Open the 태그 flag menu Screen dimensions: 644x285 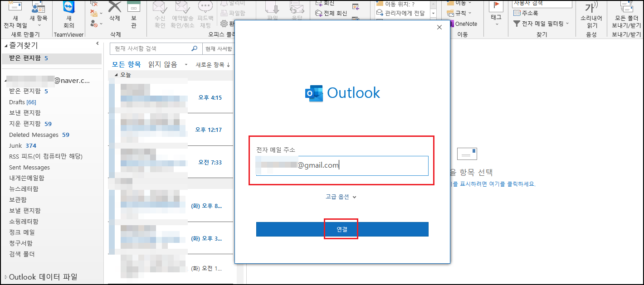(496, 14)
